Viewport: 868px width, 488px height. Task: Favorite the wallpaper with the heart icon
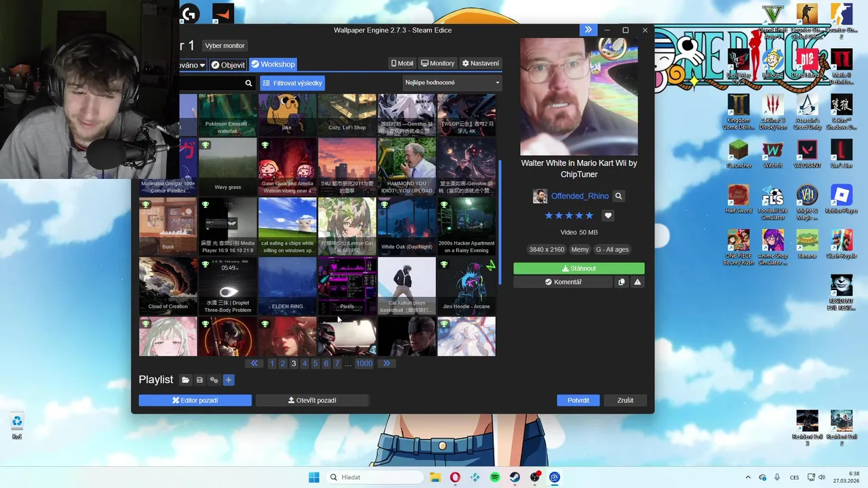(608, 216)
